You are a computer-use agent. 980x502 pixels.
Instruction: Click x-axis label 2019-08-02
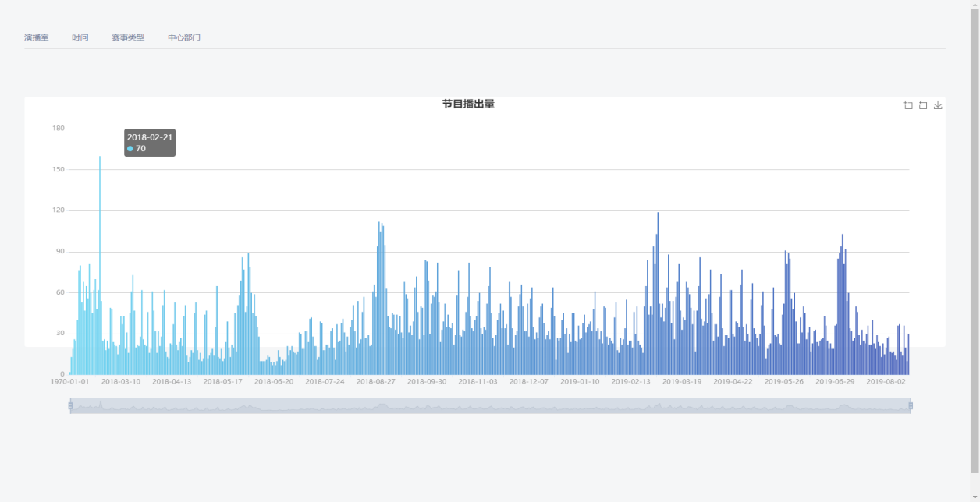coord(886,382)
